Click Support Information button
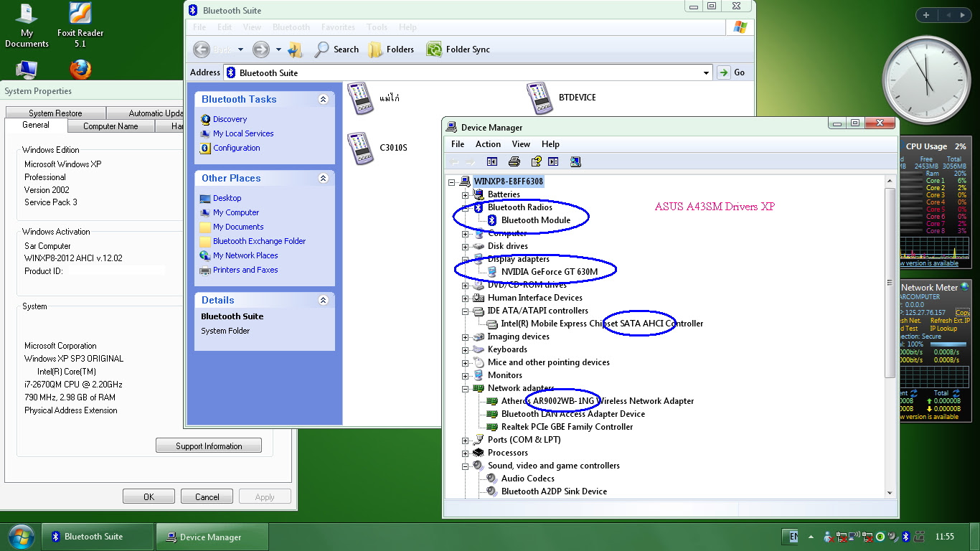Viewport: 980px width, 551px height. pyautogui.click(x=209, y=446)
